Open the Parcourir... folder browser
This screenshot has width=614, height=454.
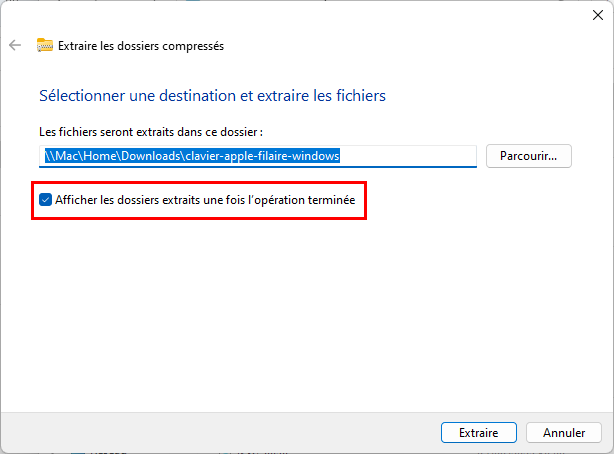point(529,156)
